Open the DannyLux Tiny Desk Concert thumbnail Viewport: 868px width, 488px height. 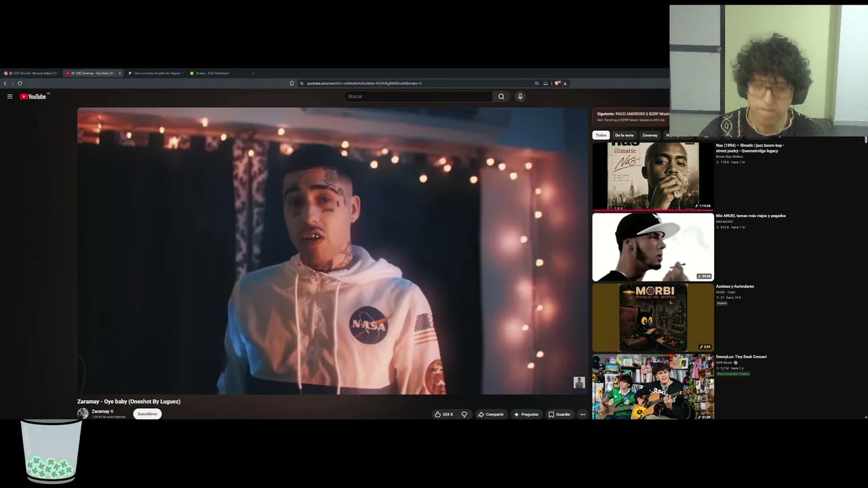(653, 386)
